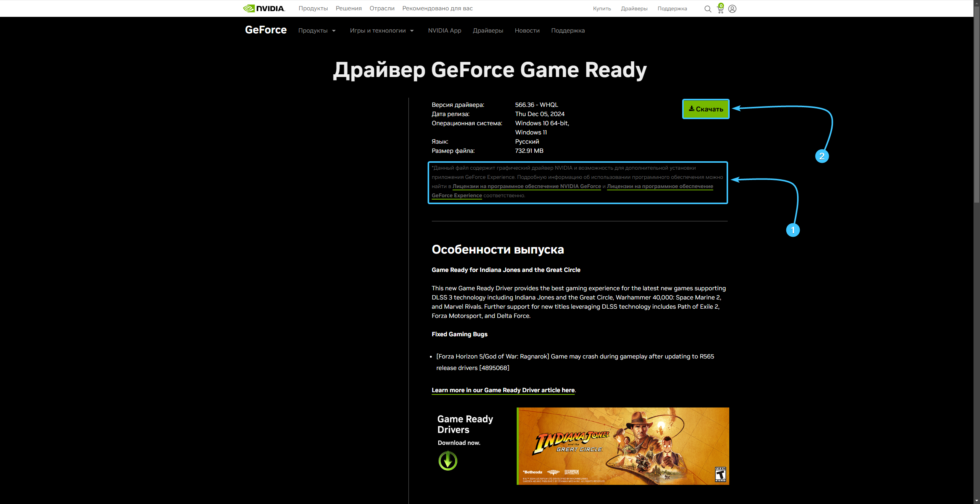Open Поддержка in GeForce navigation
The width and height of the screenshot is (980, 504).
pos(568,31)
